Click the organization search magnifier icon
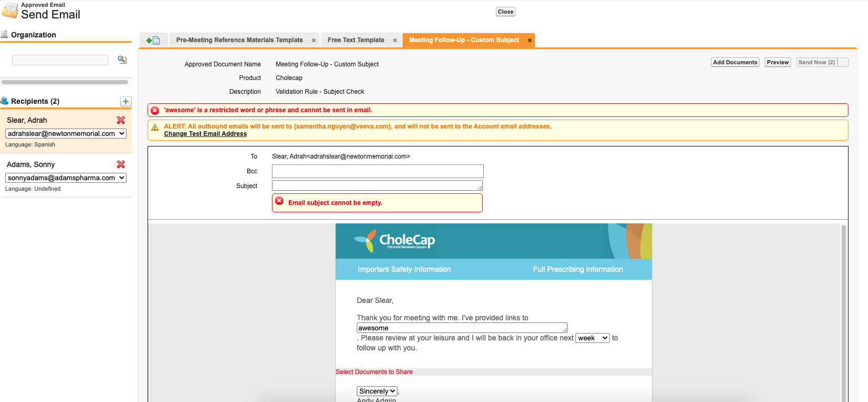The height and width of the screenshot is (402, 868). click(x=122, y=60)
